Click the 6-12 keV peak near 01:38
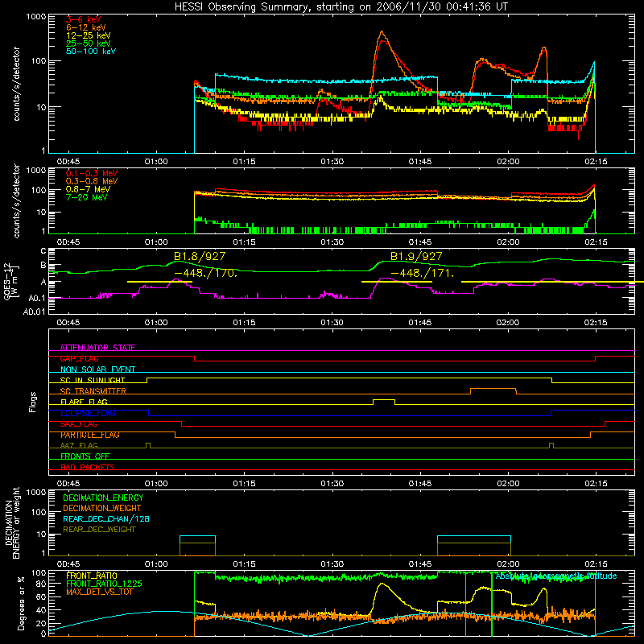This screenshot has width=644, height=644. (x=382, y=32)
